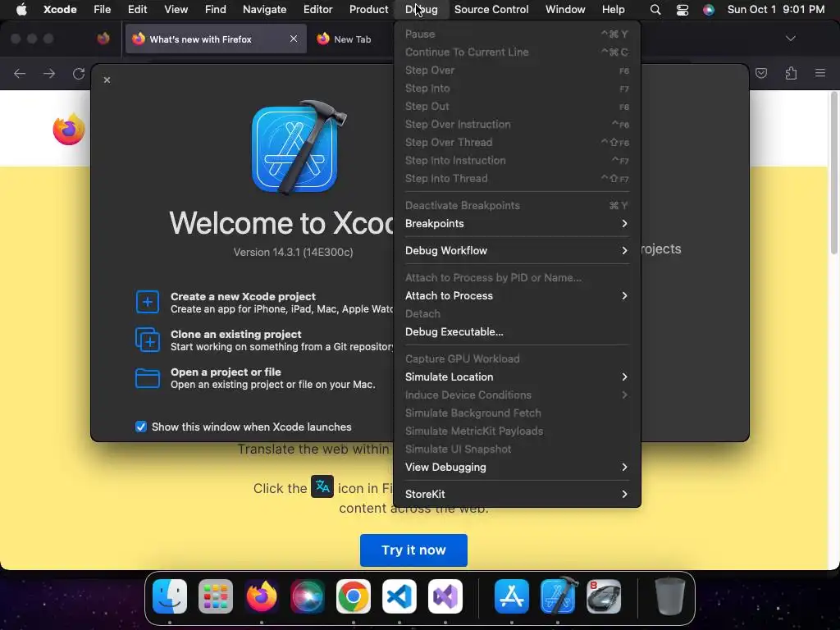Image resolution: width=840 pixels, height=630 pixels.
Task: Click the Firefox page vertical scrollbar
Action: (834, 172)
